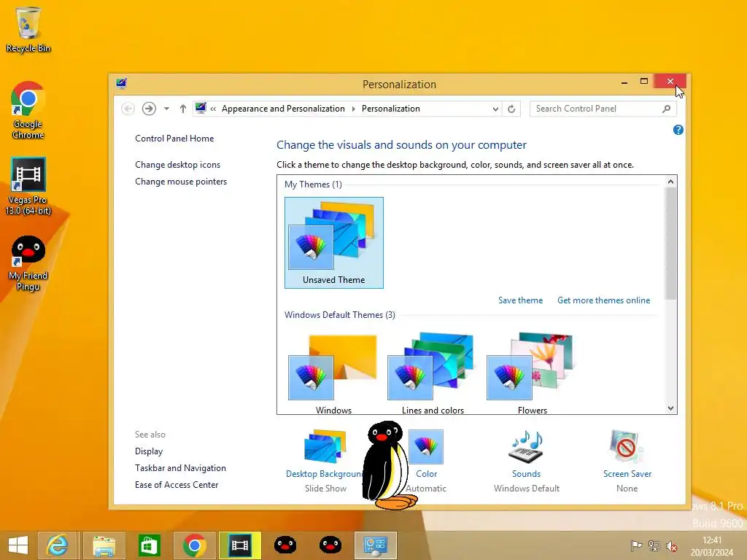
Task: Click the Color label under the swatch
Action: [x=426, y=474]
